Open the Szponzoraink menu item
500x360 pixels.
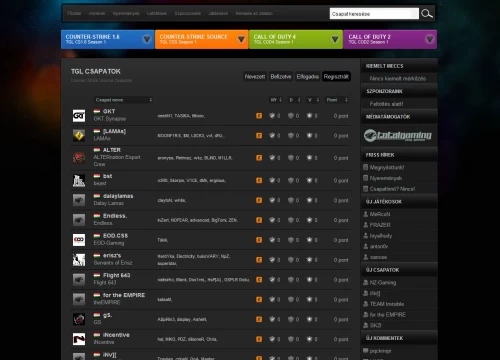[x=188, y=13]
